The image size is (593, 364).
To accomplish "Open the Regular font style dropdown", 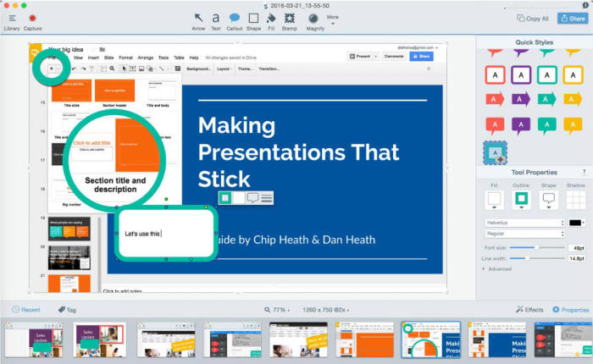I will [525, 234].
